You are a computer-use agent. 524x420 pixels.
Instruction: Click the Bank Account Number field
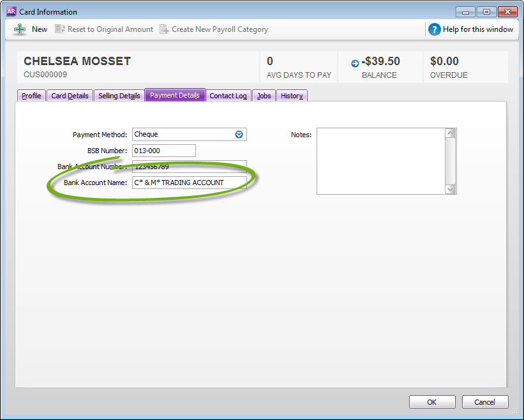pyautogui.click(x=190, y=167)
